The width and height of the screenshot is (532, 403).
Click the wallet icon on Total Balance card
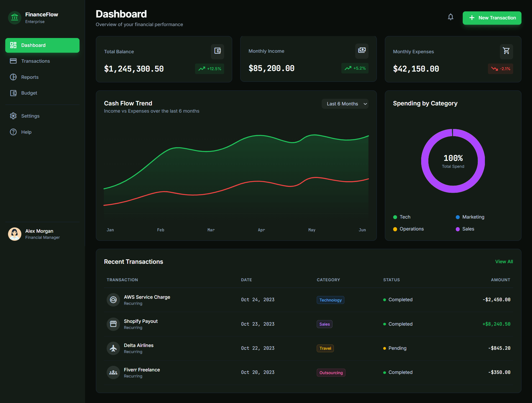pyautogui.click(x=218, y=51)
